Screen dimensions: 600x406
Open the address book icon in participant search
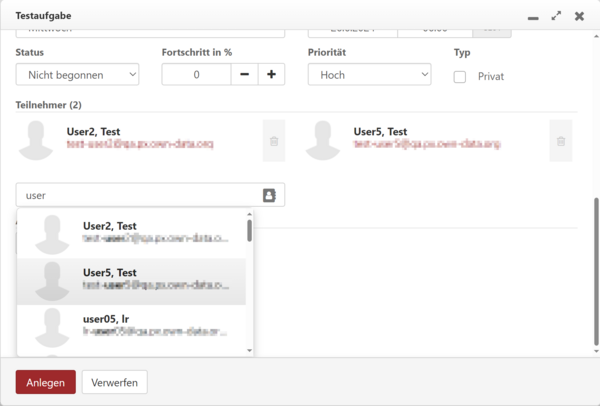tap(269, 195)
